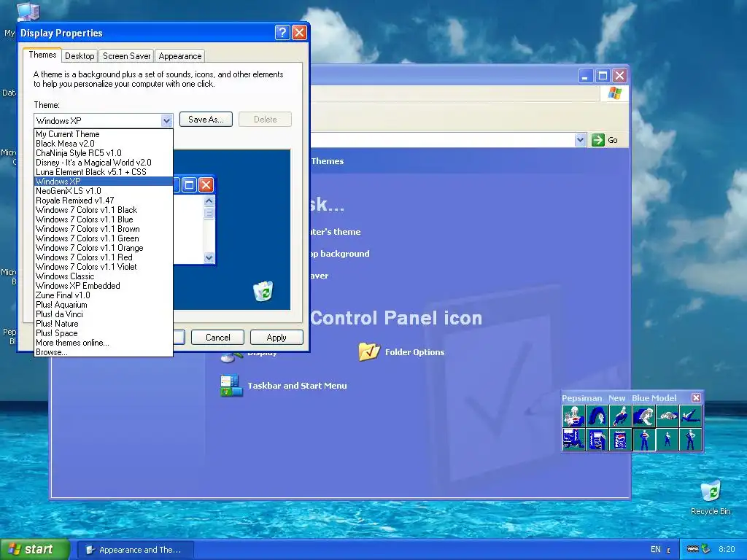Collapse the Theme combo box arrow

point(166,120)
